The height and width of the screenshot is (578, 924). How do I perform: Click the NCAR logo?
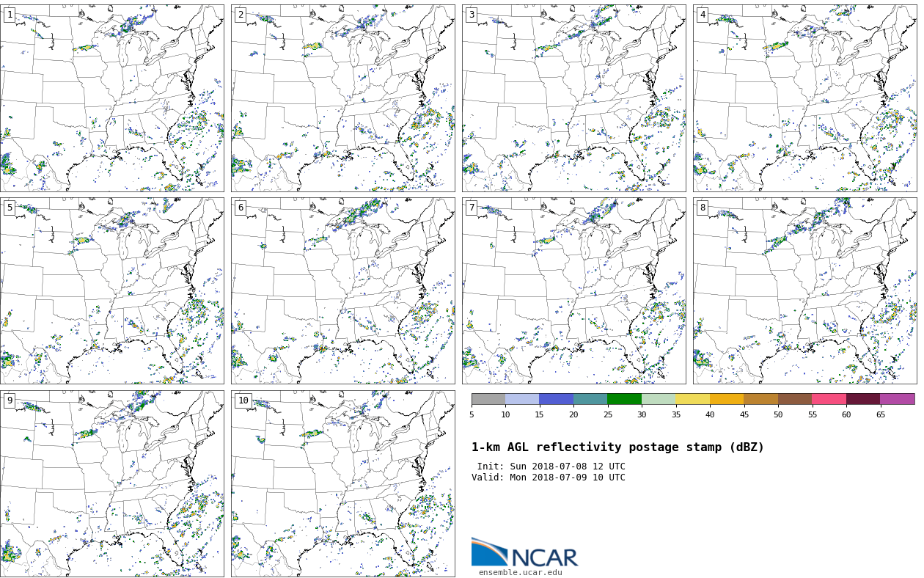tap(524, 552)
